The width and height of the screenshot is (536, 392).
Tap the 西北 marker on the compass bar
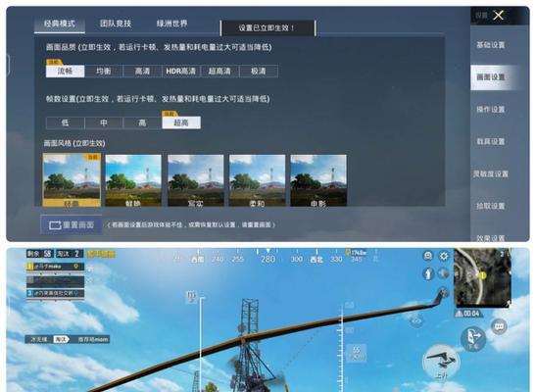(x=317, y=259)
